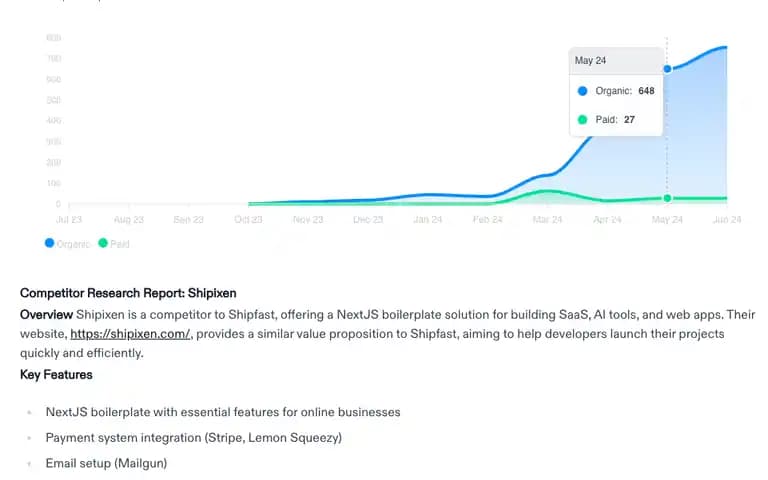The height and width of the screenshot is (480, 768).
Task: Click the Organic value 648 in tooltip
Action: [x=647, y=91]
